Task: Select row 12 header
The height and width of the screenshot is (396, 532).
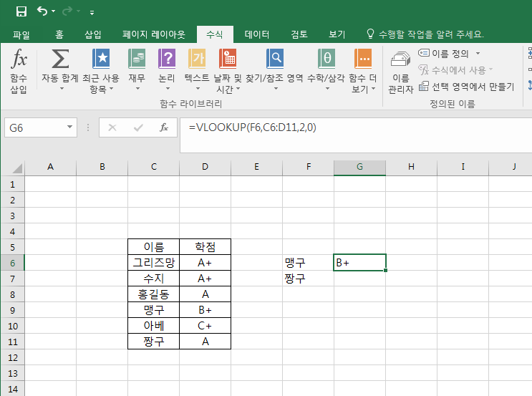Action: [x=13, y=357]
